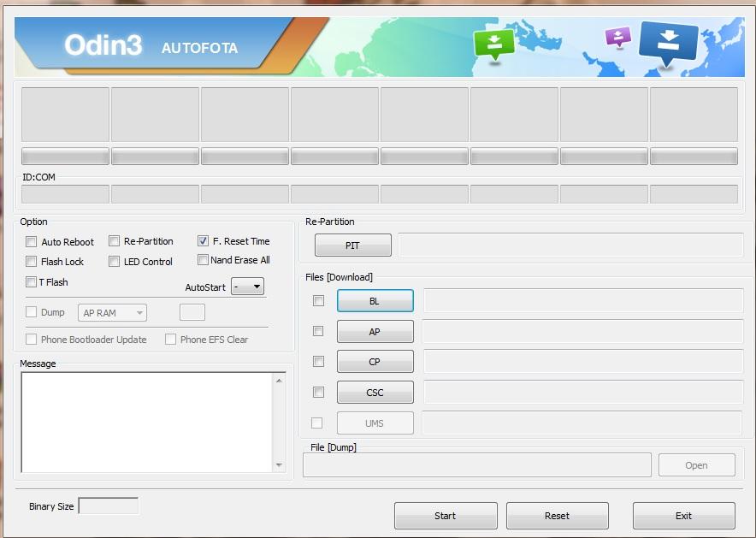Screen dimensions: 756x538
Task: Click the Reset button
Action: pos(558,516)
